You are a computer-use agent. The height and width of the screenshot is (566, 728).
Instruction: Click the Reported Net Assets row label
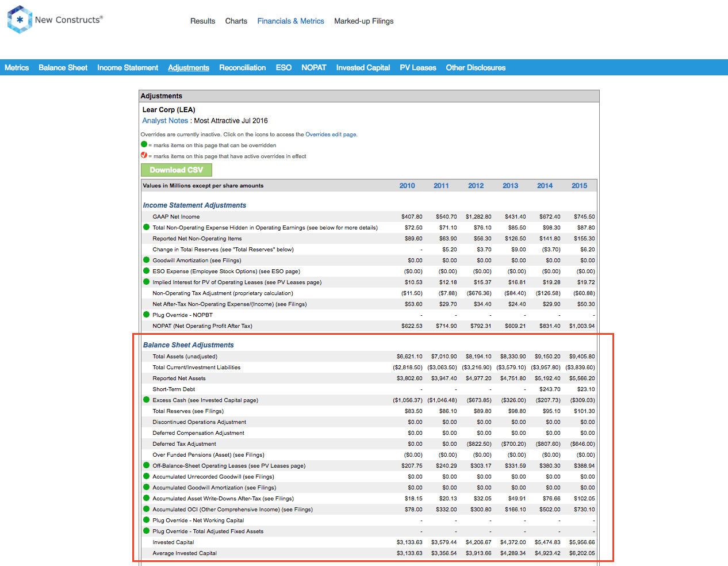[x=179, y=378]
